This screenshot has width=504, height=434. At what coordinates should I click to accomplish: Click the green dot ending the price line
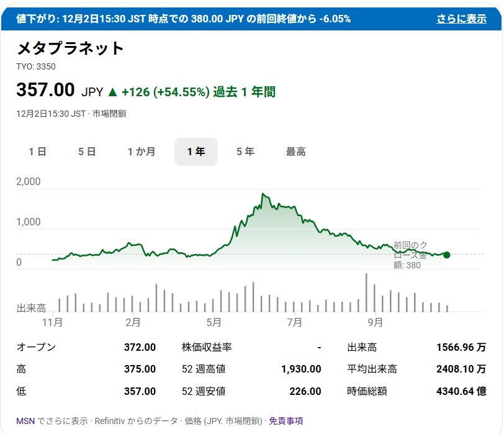[x=446, y=255]
